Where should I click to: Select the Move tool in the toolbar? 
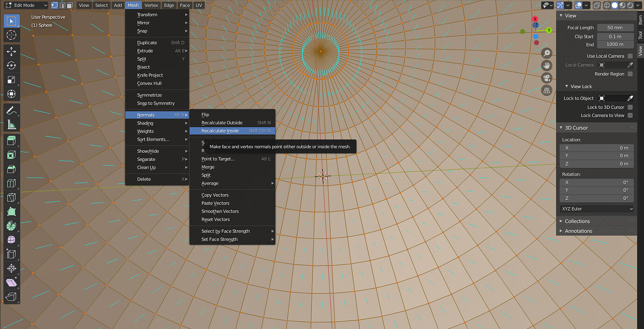pos(11,51)
